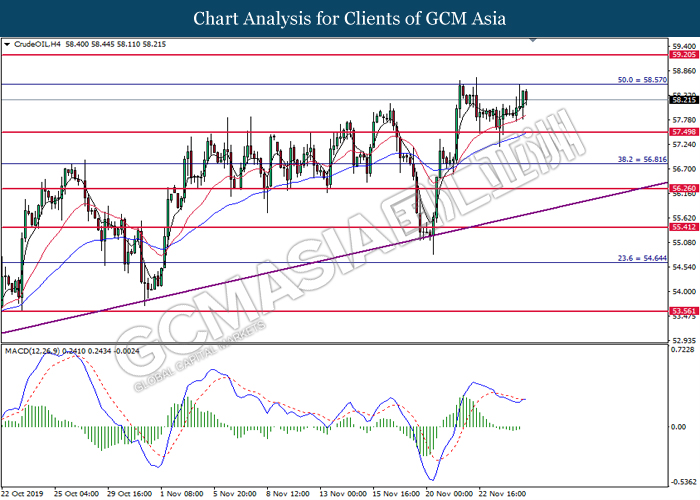Viewport: 700px width, 500px height.
Task: Select the 53.561 red price label
Action: (x=684, y=311)
